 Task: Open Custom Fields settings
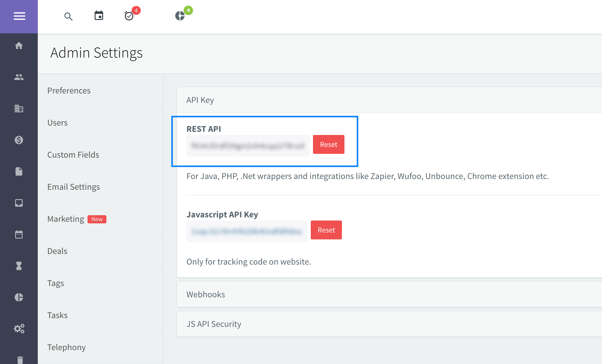coord(73,155)
